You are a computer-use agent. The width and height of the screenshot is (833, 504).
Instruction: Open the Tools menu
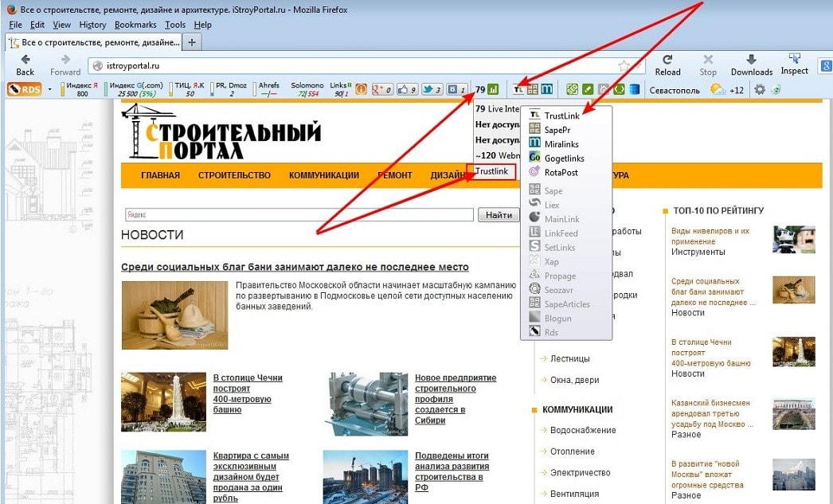click(x=174, y=25)
